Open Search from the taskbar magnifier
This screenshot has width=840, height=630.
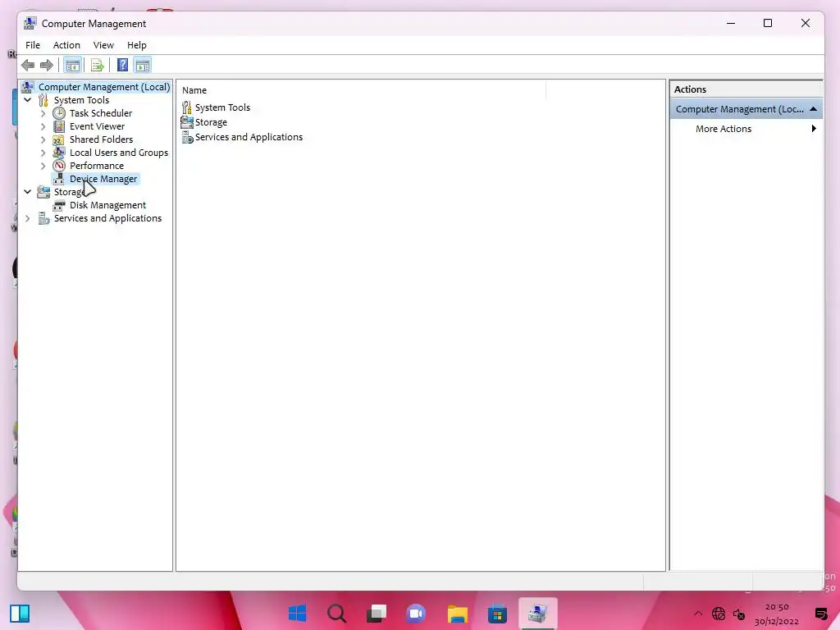click(x=337, y=614)
